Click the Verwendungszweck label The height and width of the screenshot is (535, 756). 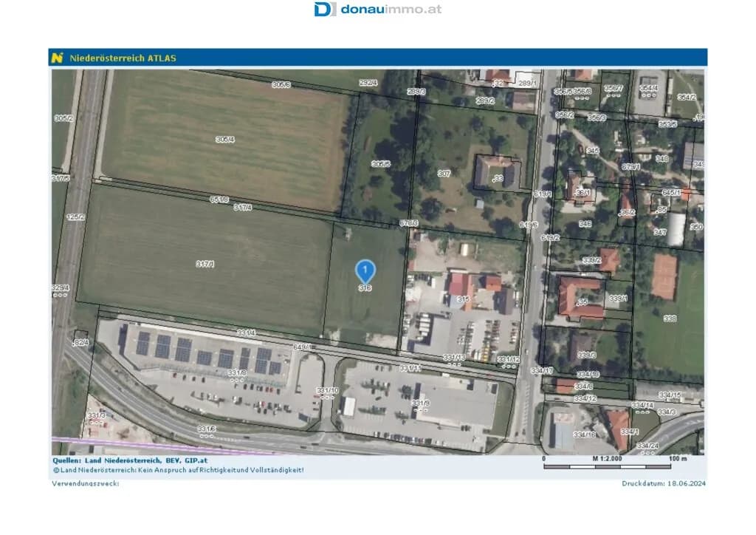tap(86, 483)
